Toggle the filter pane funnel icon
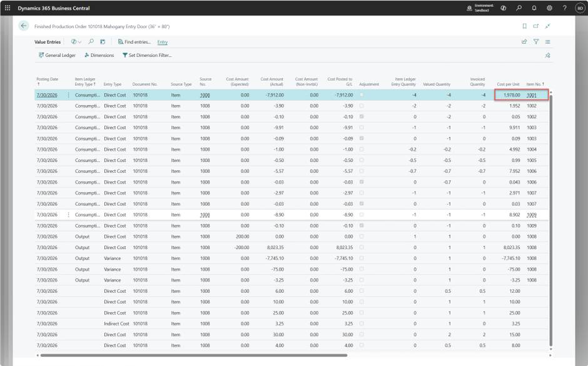Screen dimensions: 588x366 point(536,42)
